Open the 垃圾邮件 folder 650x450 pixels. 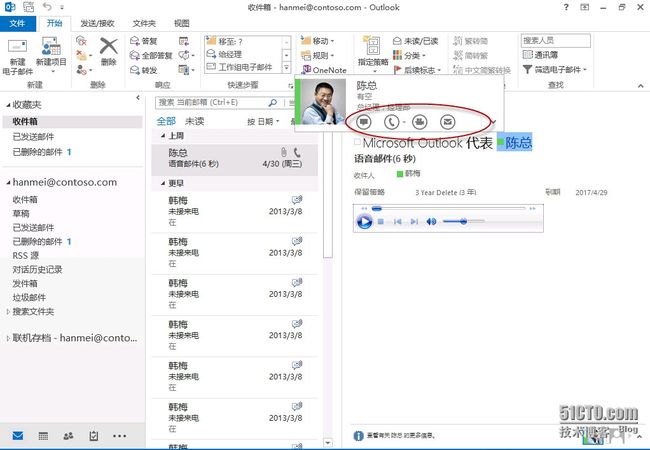tap(29, 297)
